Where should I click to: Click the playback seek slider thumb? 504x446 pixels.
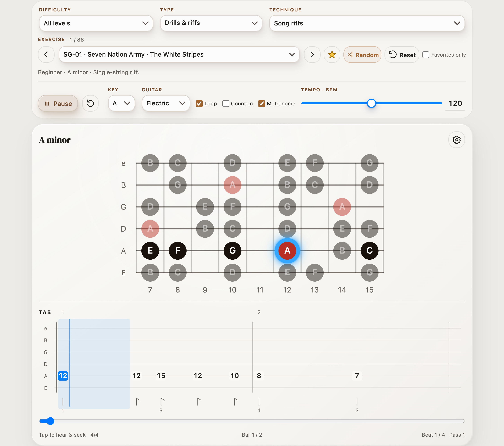[x=50, y=421]
